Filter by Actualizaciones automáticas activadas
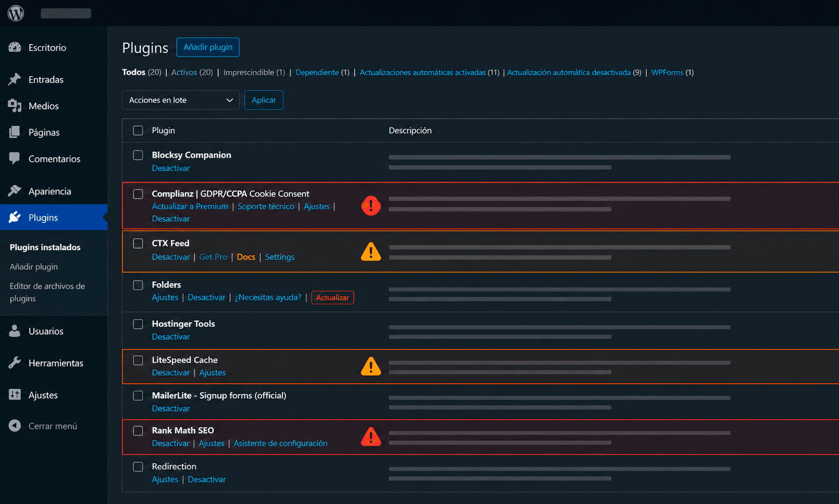This screenshot has height=504, width=839. 423,72
